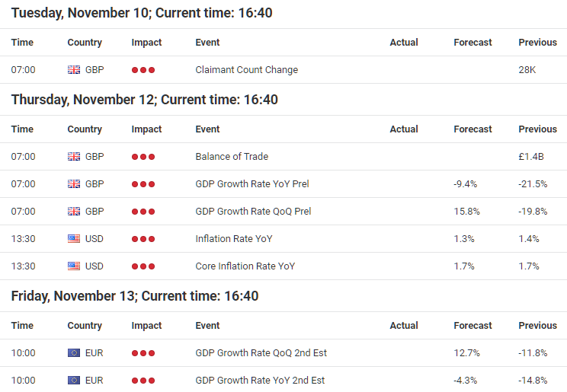567x392 pixels.
Task: Click the impact dots in Core Inflation Rate YoY row
Action: 143,266
